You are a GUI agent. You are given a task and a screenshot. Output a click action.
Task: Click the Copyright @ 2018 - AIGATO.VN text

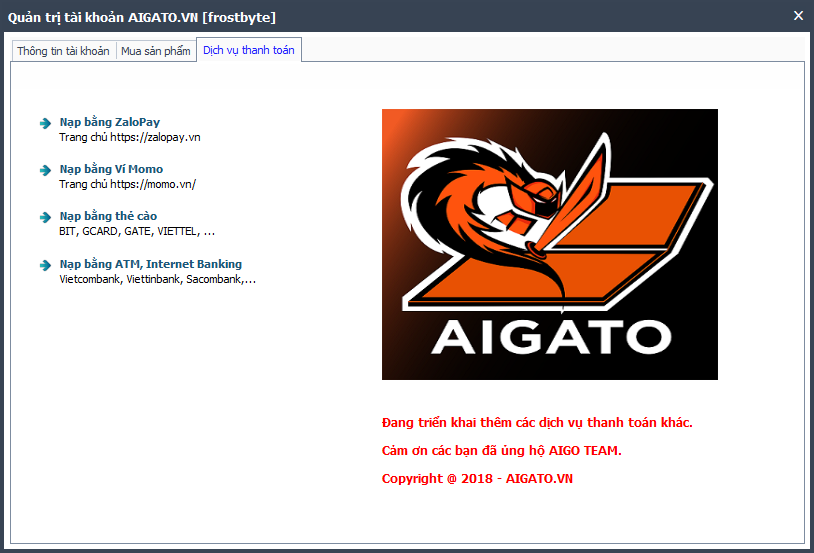tap(477, 479)
